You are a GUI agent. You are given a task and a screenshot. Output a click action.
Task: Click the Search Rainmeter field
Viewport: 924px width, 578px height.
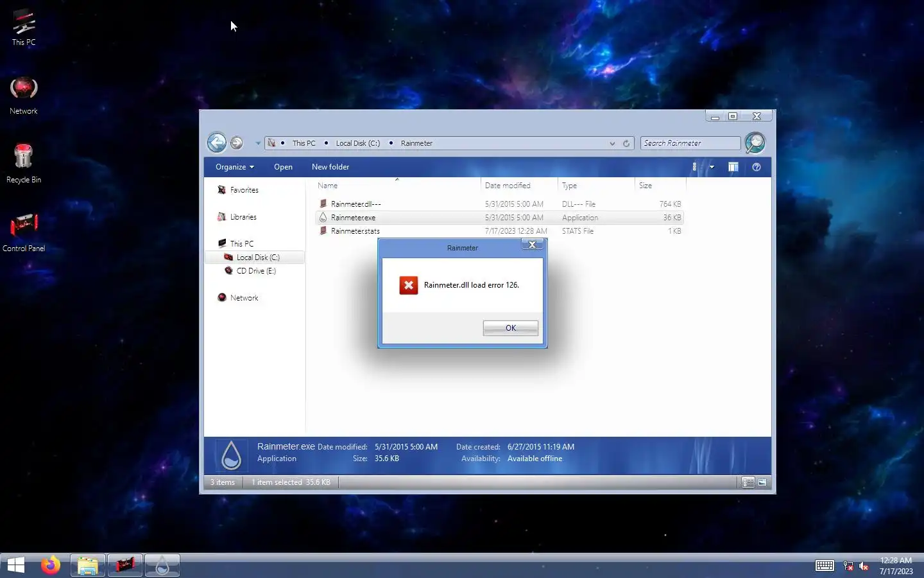click(x=690, y=143)
